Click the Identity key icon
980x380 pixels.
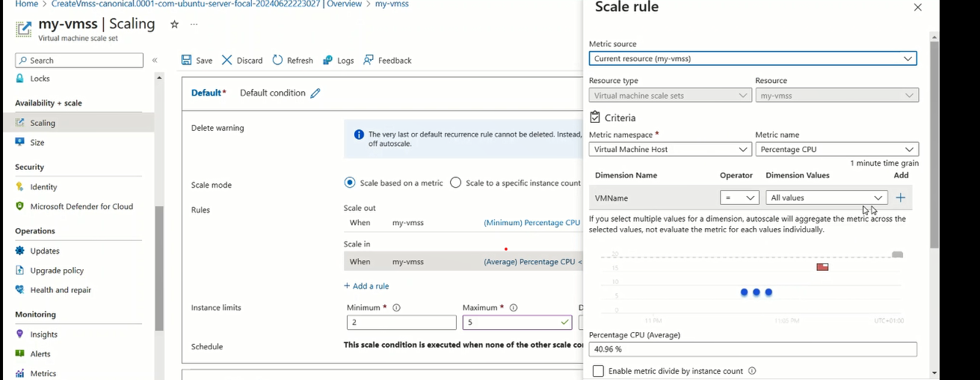20,187
